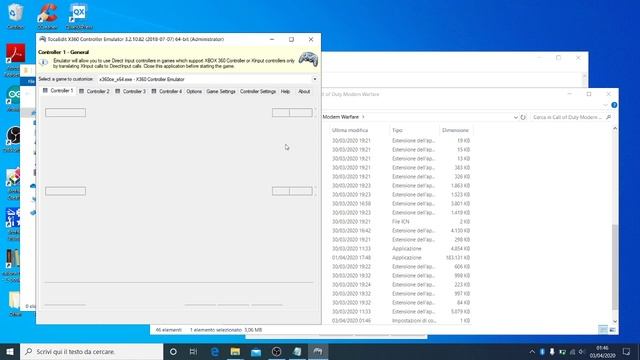The height and width of the screenshot is (360, 640).
Task: Click the Bluetooth tray icon
Action: click(542, 351)
